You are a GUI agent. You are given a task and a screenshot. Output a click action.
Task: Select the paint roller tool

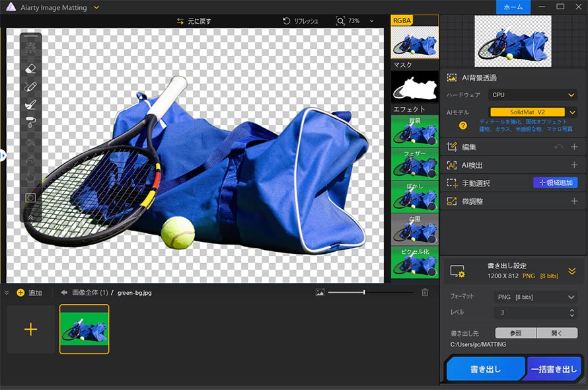coord(31,122)
